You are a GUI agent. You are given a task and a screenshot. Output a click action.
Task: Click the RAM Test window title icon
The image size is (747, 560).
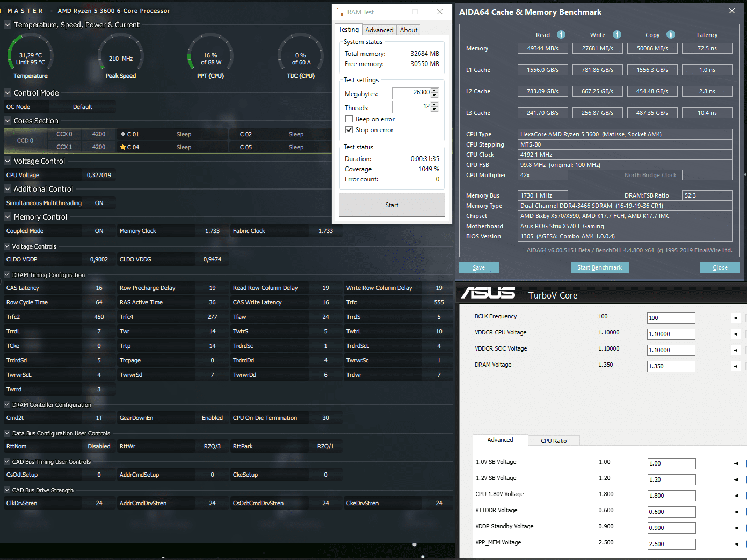pyautogui.click(x=339, y=12)
